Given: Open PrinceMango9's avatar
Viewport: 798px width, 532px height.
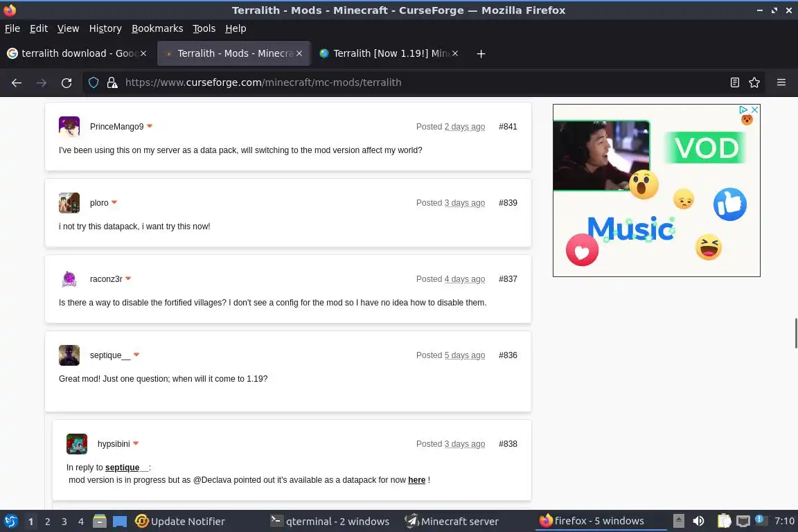Looking at the screenshot, I should click(69, 127).
